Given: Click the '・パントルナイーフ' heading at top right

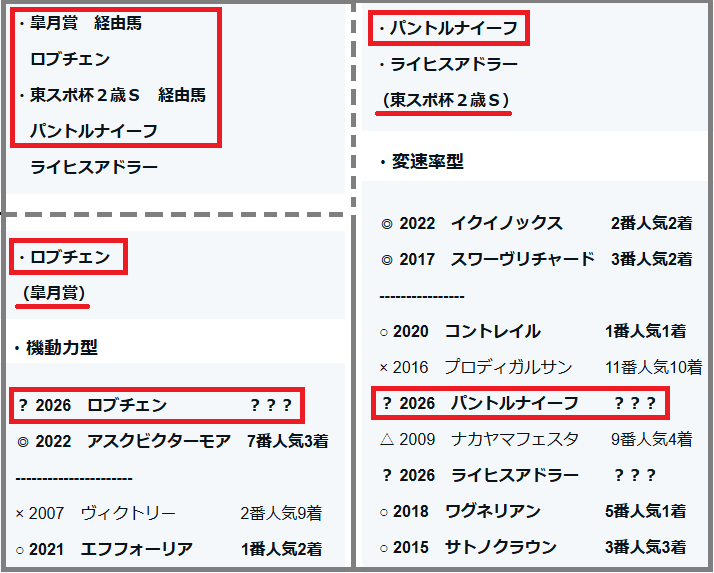Looking at the screenshot, I should pyautogui.click(x=448, y=28).
